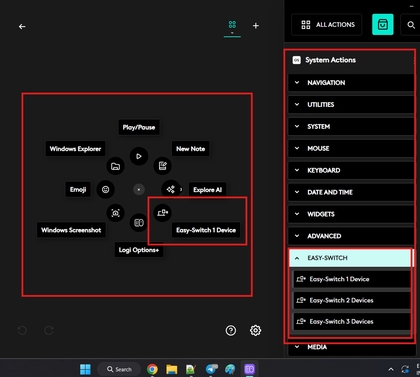Click the Windows Explorer folder ring icon
Image resolution: width=420 pixels, height=377 pixels.
coord(115,166)
